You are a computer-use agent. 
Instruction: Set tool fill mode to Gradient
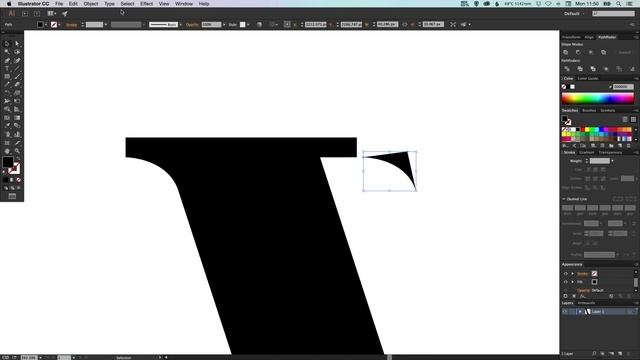(12, 180)
